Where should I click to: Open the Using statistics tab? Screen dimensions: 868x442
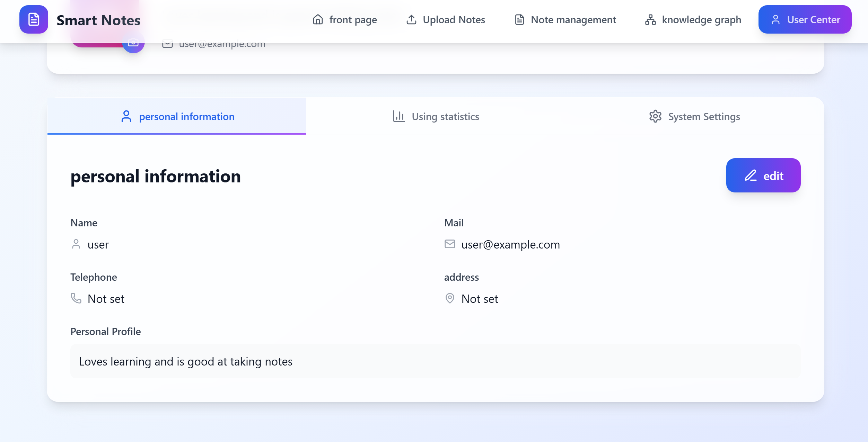[436, 116]
